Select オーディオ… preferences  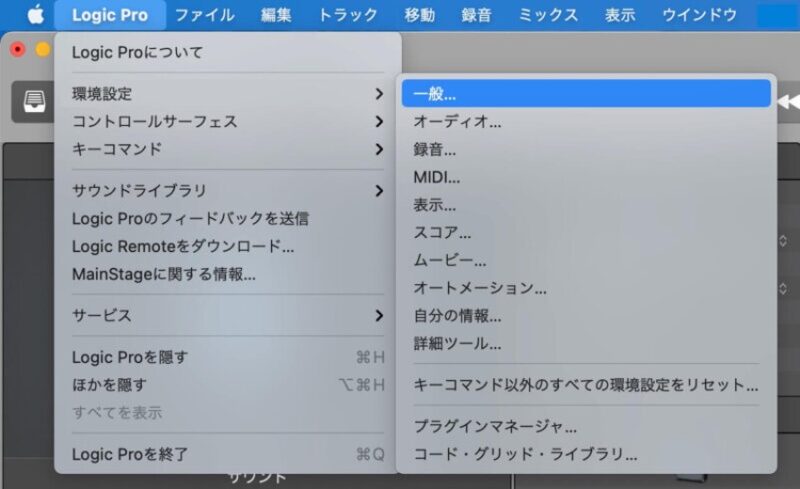(x=586, y=121)
